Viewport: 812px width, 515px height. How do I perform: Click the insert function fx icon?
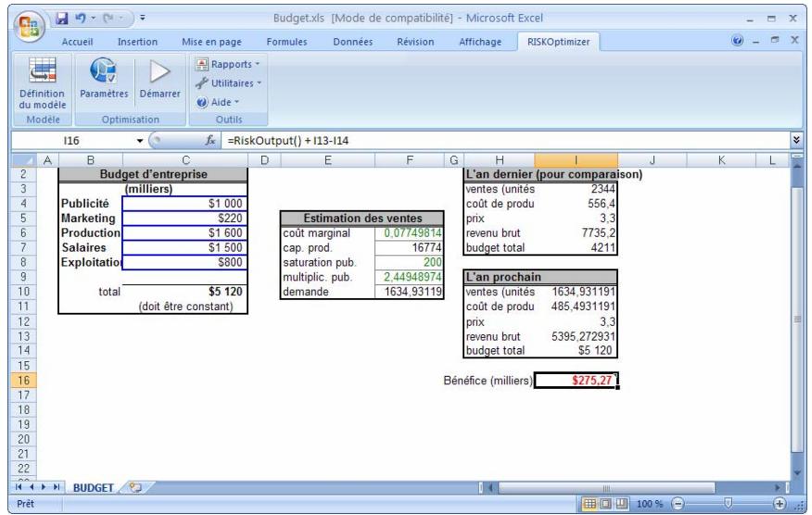click(210, 141)
